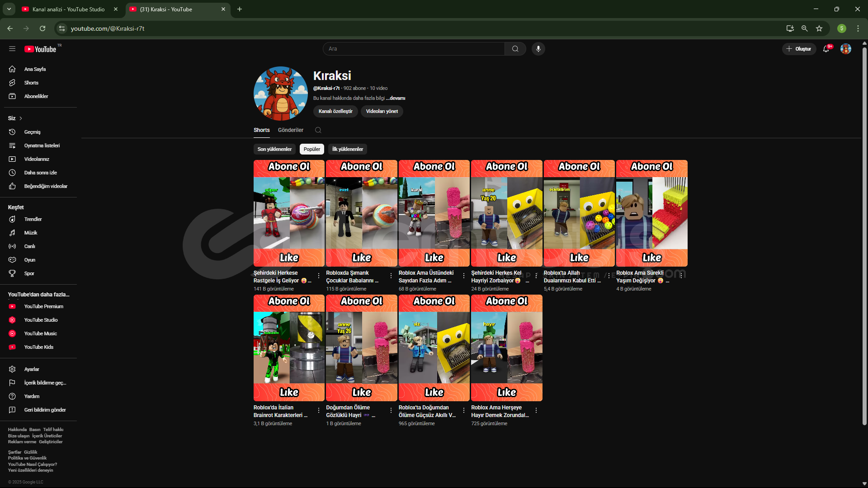Open browser zoom indicator icon
This screenshot has height=488, width=868.
(805, 28)
